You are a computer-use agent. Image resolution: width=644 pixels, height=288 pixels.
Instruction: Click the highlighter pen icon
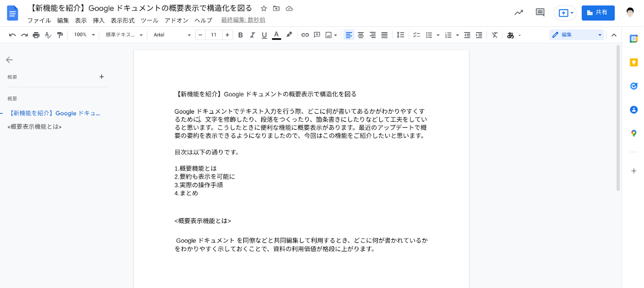coord(289,35)
